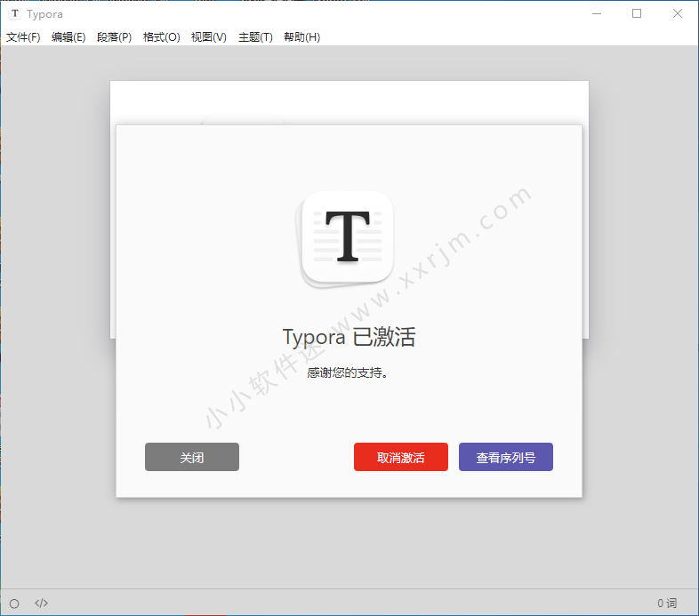Close the Typora window
Viewport: 699px width, 616px height.
pos(678,14)
